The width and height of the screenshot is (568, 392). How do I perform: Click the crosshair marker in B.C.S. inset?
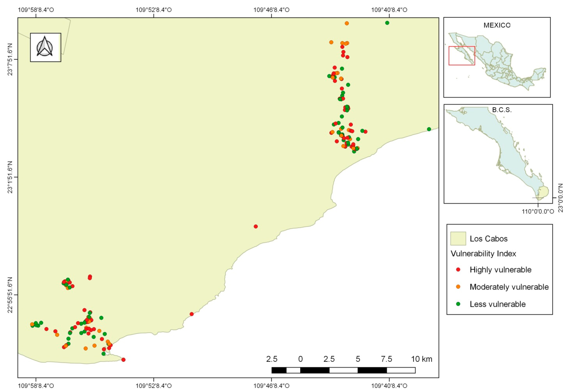[x=538, y=197]
